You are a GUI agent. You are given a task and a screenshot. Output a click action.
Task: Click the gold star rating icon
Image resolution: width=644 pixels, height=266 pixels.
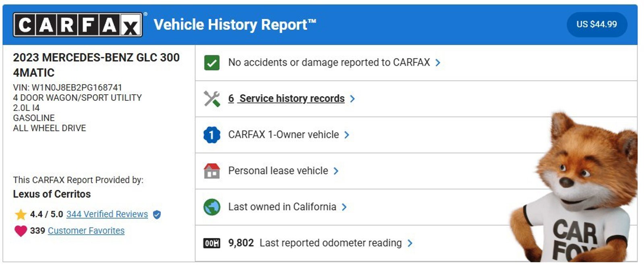(x=21, y=214)
